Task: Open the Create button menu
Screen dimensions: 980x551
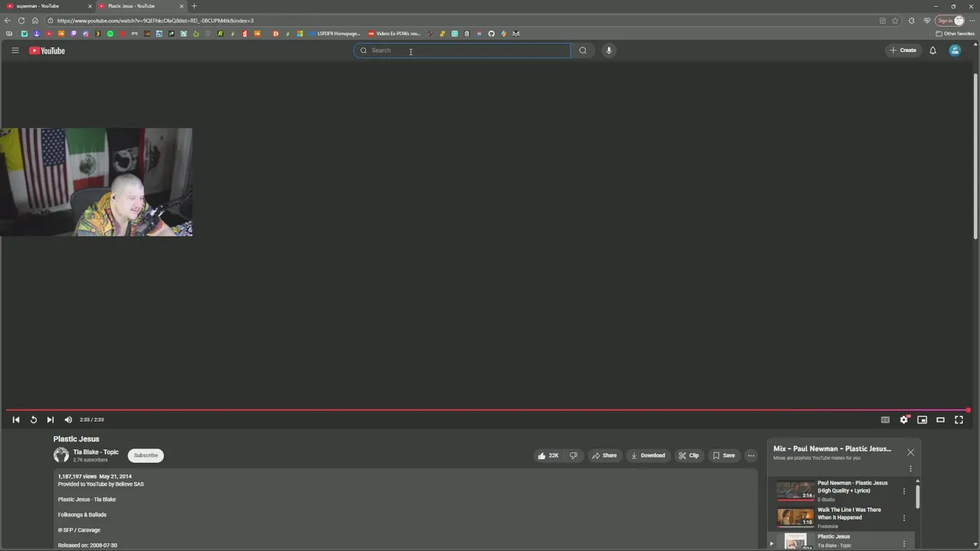Action: tap(903, 51)
